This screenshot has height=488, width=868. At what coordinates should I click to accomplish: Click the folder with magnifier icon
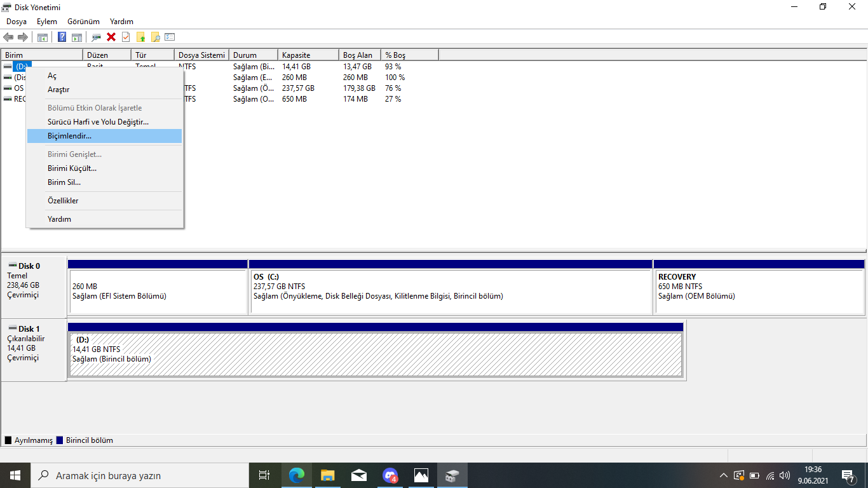155,37
